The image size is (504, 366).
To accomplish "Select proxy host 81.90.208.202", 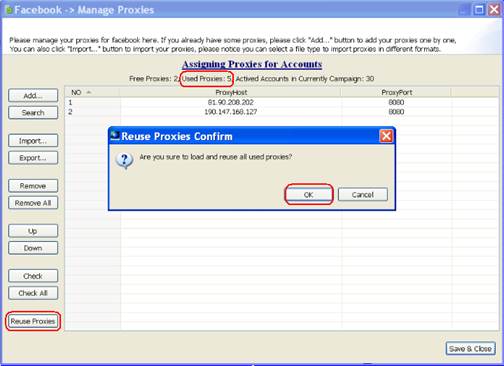I will click(231, 102).
